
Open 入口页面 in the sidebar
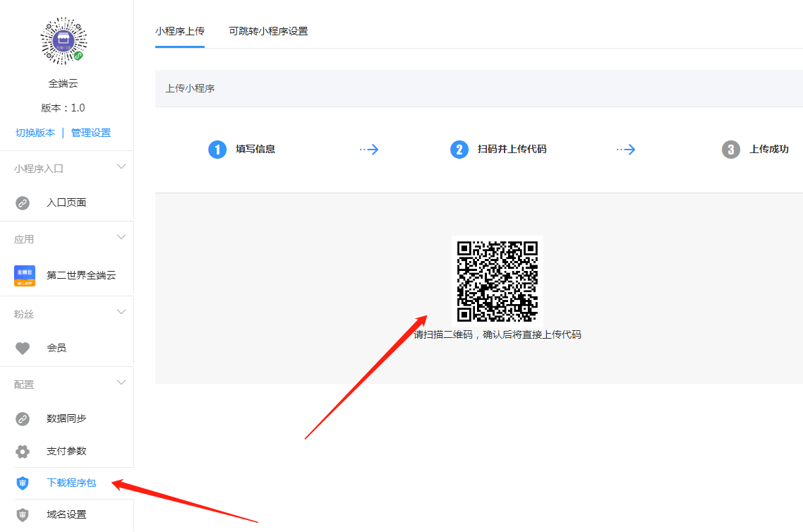[67, 202]
